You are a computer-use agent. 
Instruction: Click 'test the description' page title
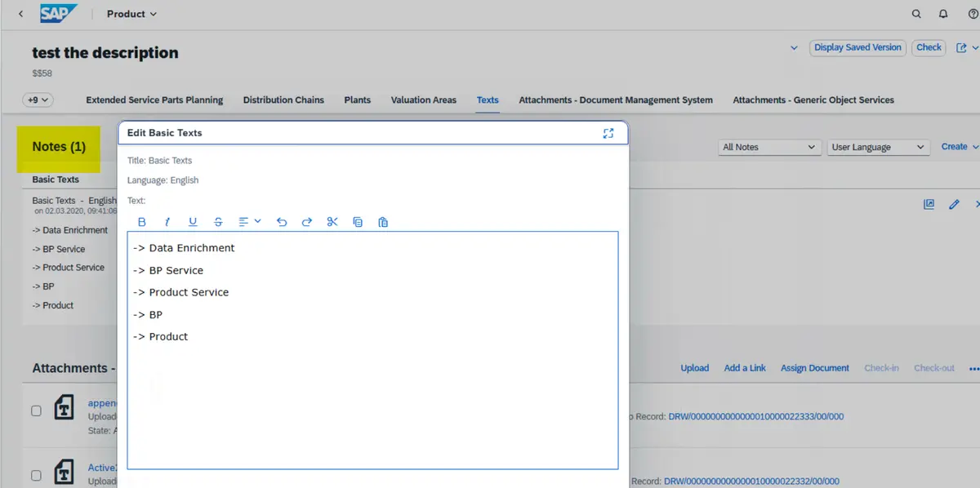[x=105, y=53]
